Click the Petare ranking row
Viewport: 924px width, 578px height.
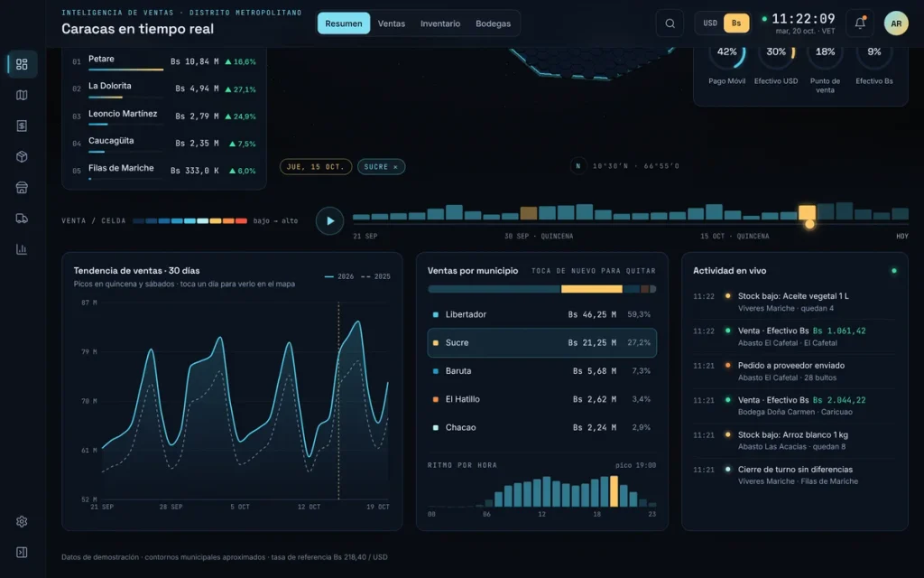pyautogui.click(x=164, y=61)
